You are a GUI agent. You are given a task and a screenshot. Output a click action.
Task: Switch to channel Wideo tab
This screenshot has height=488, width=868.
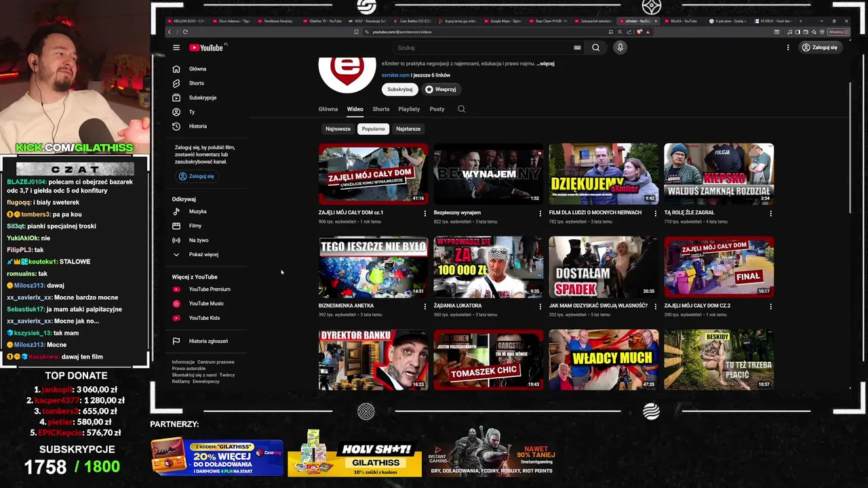point(355,109)
